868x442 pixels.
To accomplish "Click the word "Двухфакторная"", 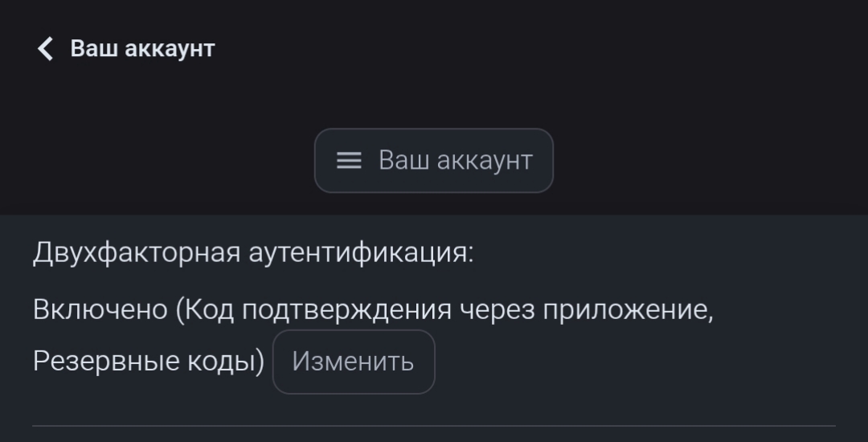I will click(x=137, y=253).
